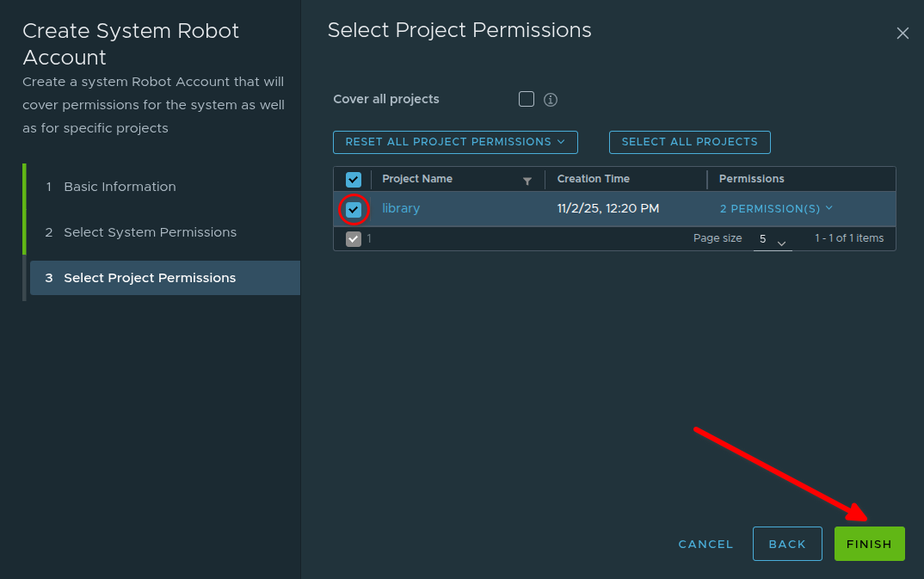The height and width of the screenshot is (579, 924).
Task: Open the Page size dropdown
Action: pos(772,239)
